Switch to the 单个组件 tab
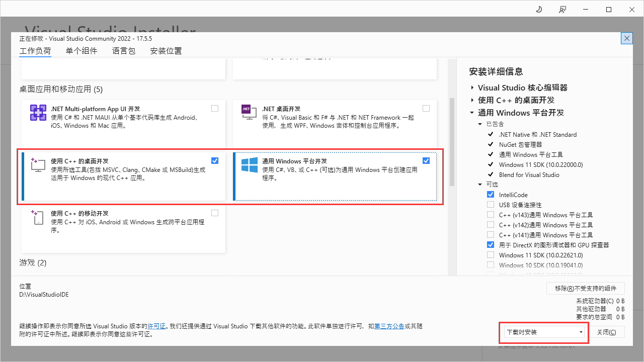Screen dimensions: 644x362 [x=82, y=51]
